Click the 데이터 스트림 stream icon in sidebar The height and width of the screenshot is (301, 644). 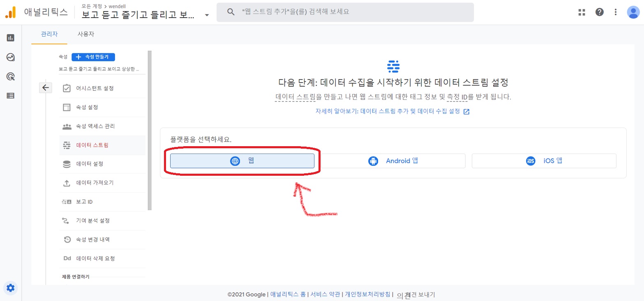pyautogui.click(x=67, y=145)
